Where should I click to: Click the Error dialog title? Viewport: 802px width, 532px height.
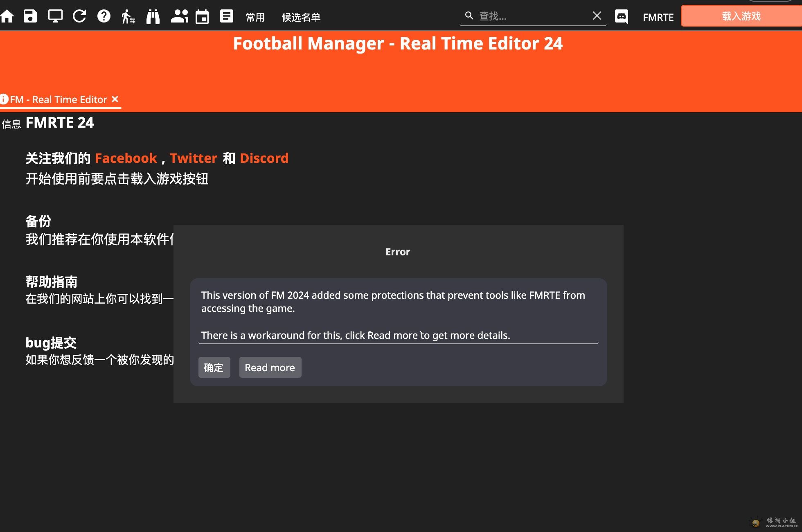pyautogui.click(x=398, y=252)
